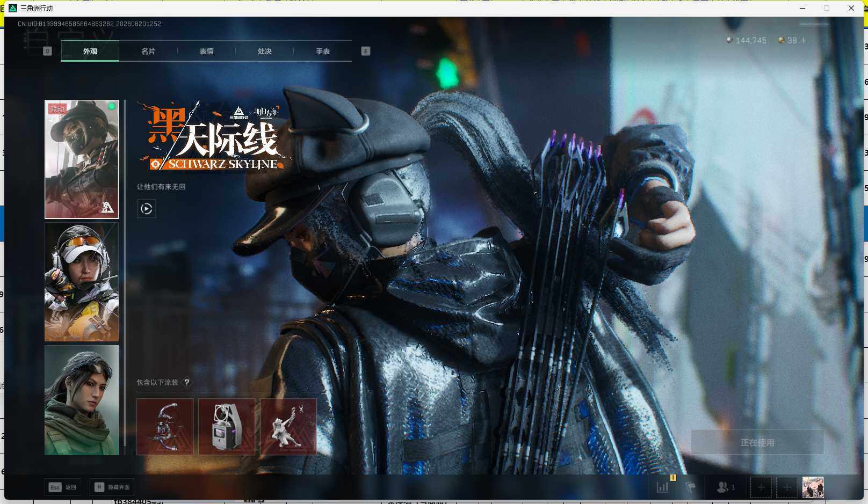Open the 手表 tab
The width and height of the screenshot is (868, 504).
tap(323, 52)
